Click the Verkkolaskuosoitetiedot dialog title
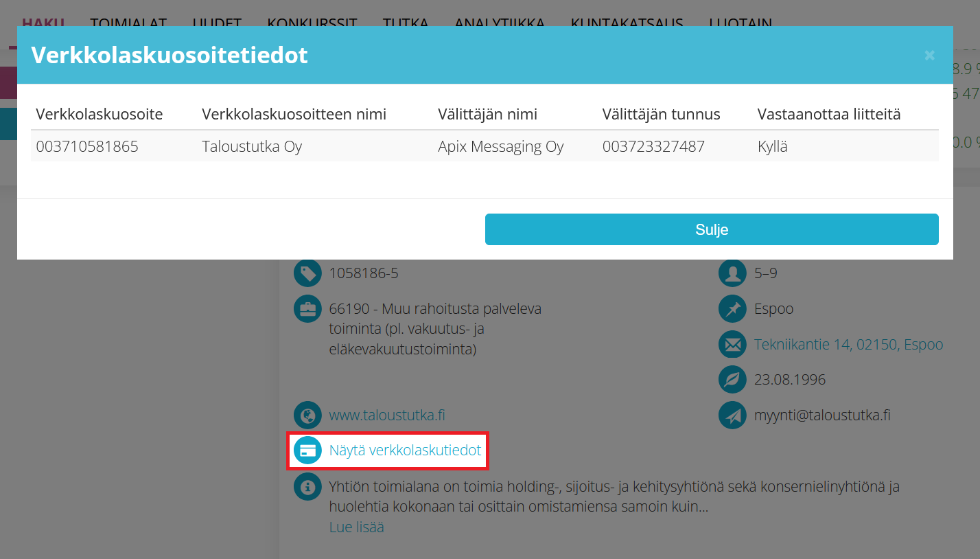This screenshot has width=980, height=559. pyautogui.click(x=170, y=55)
